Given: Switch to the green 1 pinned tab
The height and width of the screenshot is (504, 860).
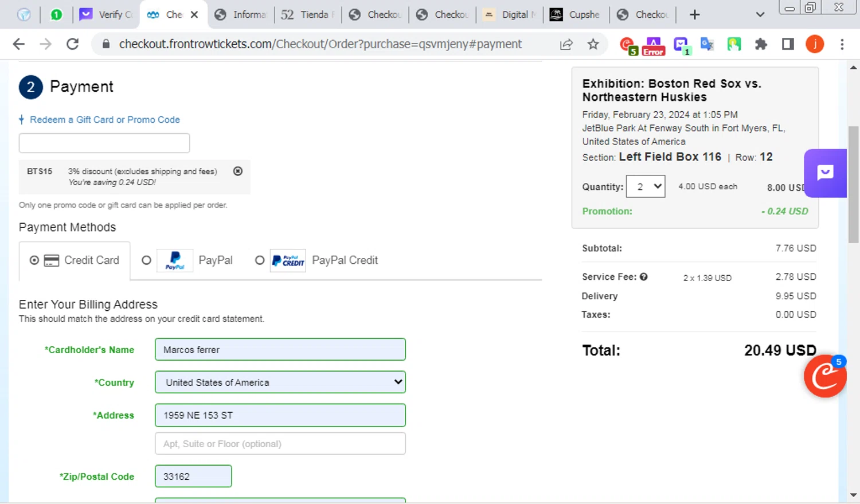Looking at the screenshot, I should point(56,14).
